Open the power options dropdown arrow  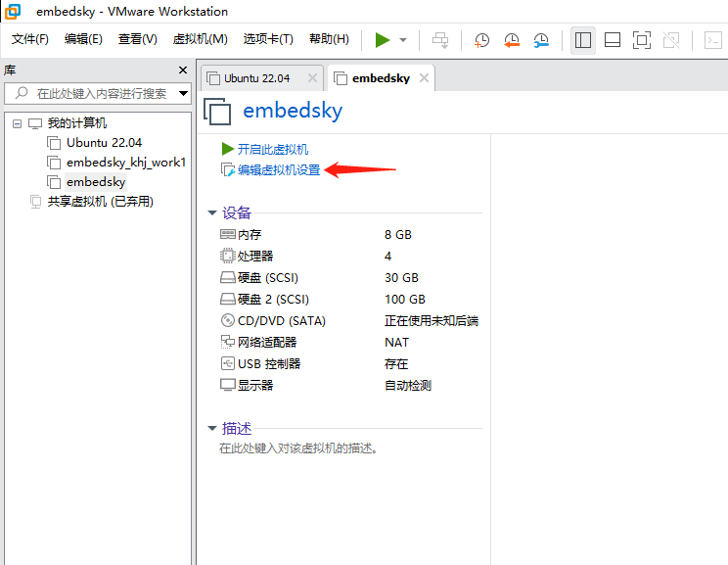pyautogui.click(x=403, y=40)
